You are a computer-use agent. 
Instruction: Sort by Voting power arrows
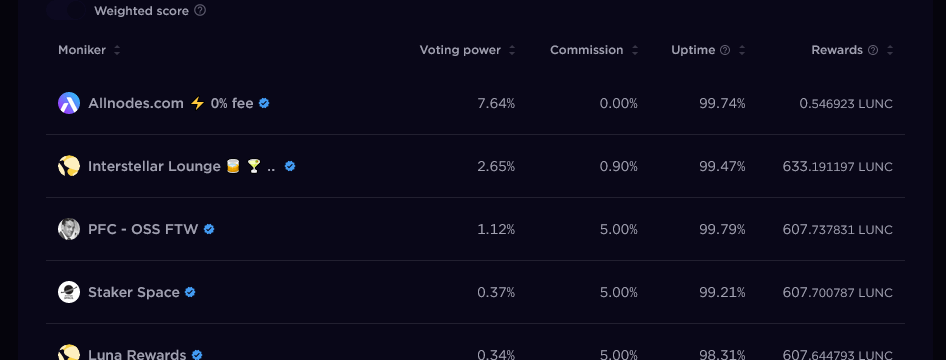pyautogui.click(x=512, y=50)
